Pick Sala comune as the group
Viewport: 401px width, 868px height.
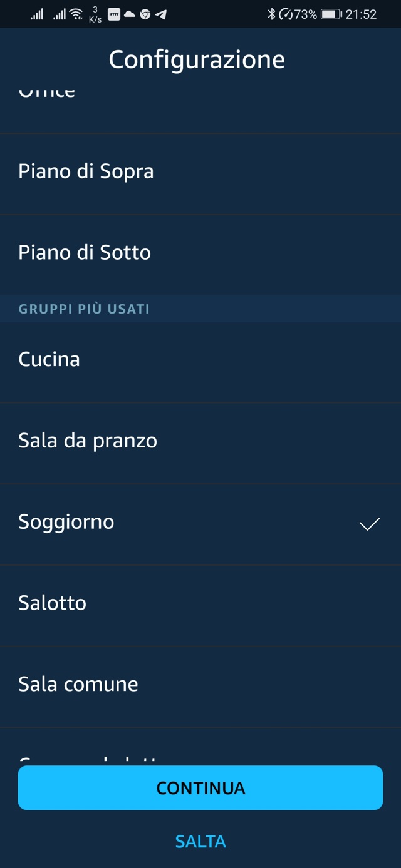pos(78,684)
